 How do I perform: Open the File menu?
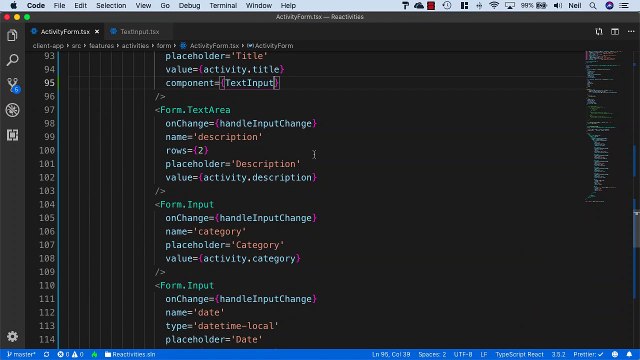(59, 5)
